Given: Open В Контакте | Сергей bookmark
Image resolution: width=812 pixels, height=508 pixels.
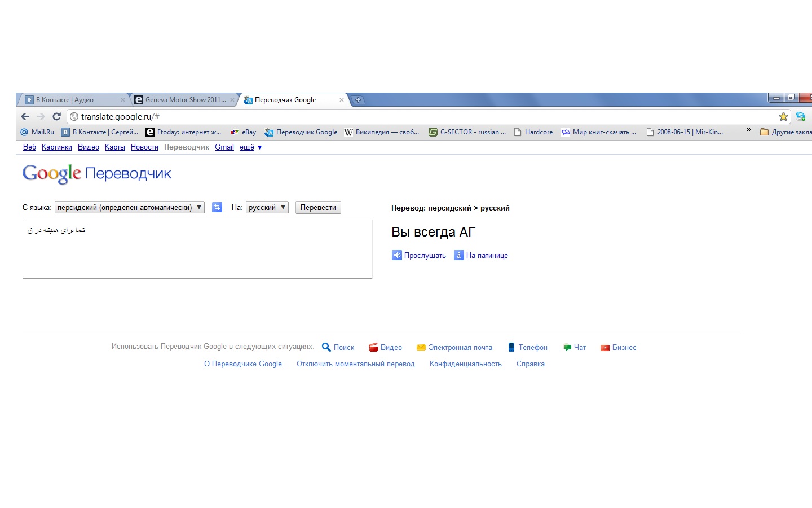Looking at the screenshot, I should [100, 132].
